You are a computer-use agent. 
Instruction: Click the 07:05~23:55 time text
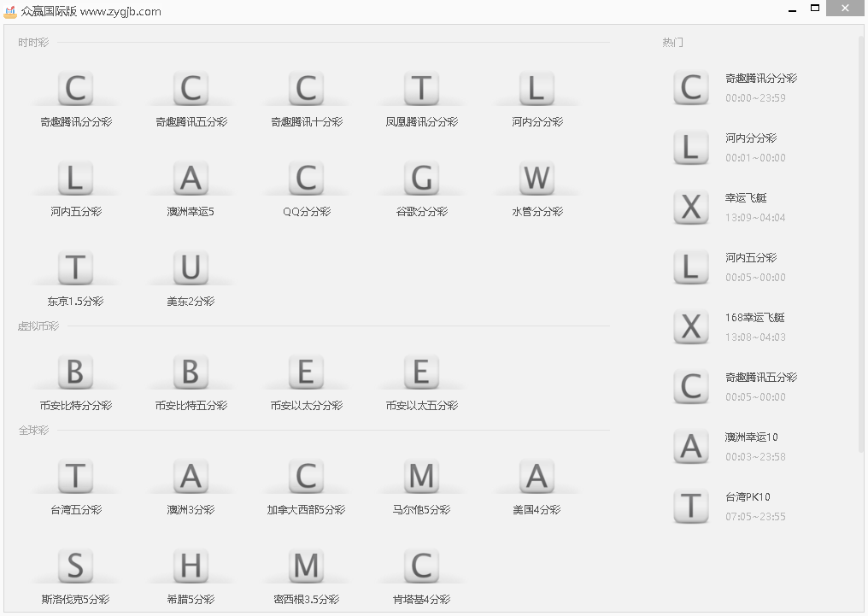pos(755,516)
